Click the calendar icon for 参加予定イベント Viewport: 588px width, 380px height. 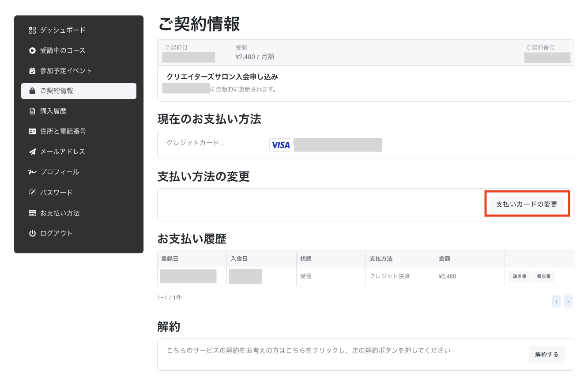32,71
